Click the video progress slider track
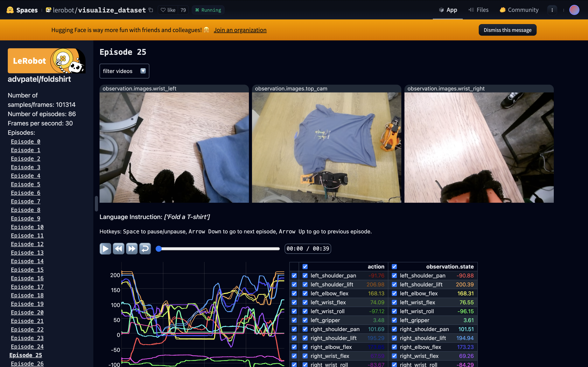Screen dimensions: 588x367 219,249
